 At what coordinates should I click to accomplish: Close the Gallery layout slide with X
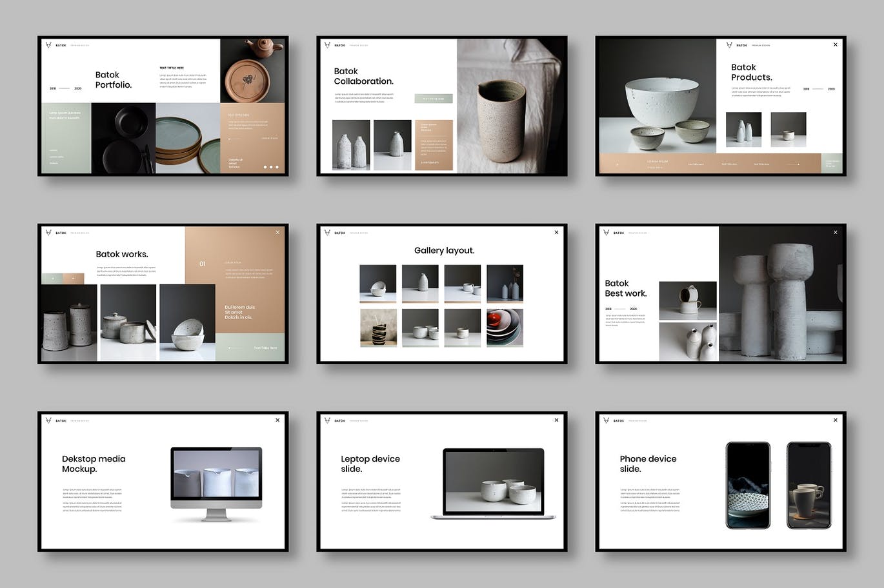point(556,232)
